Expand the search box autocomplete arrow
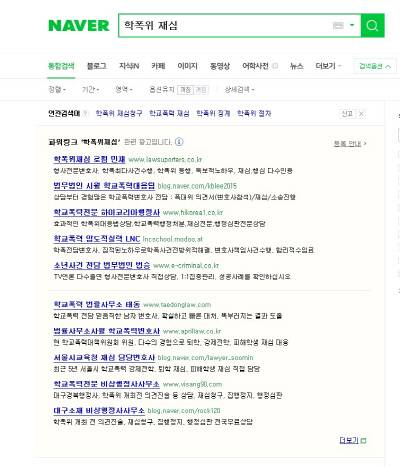The width and height of the screenshot is (400, 467). (352, 25)
